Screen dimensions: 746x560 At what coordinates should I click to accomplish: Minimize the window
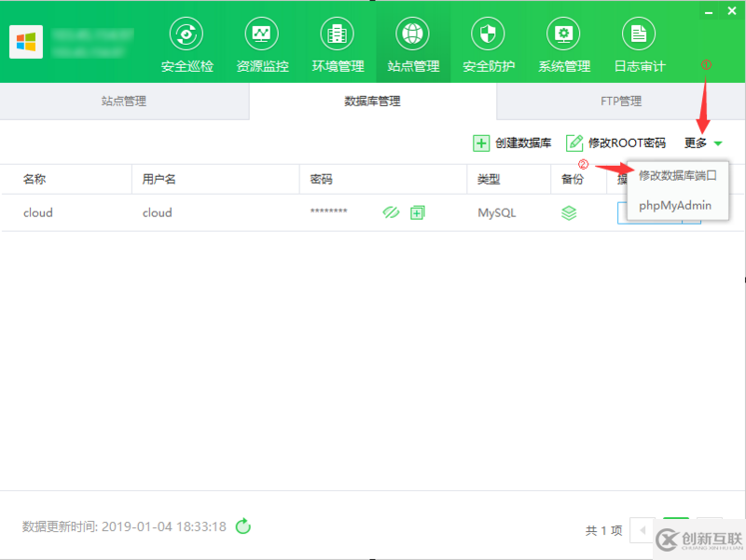[709, 11]
